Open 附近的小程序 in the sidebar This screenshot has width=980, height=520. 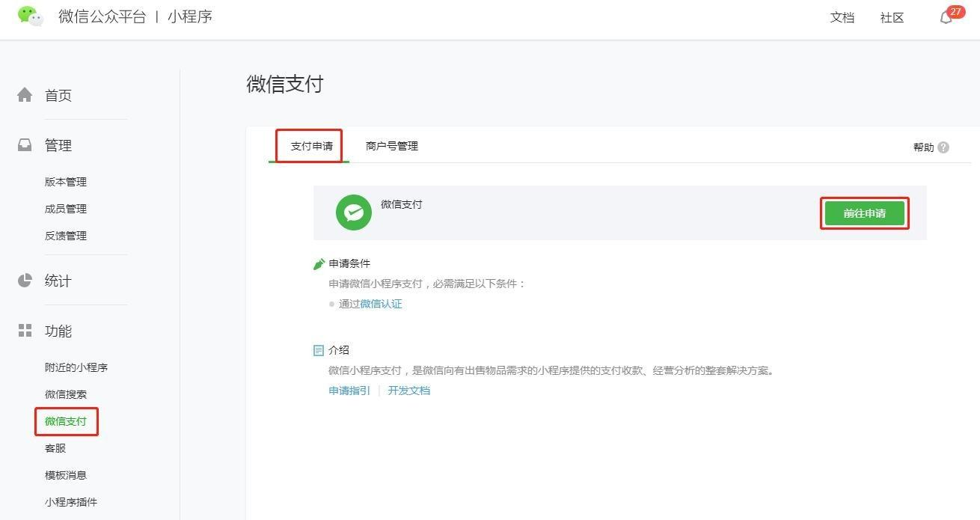[76, 367]
